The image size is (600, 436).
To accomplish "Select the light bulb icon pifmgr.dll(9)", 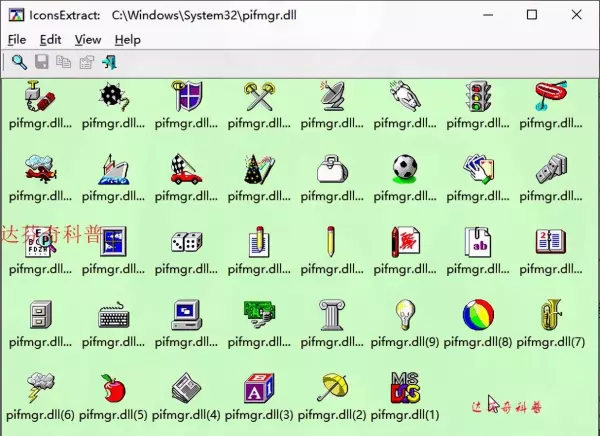I will pyautogui.click(x=405, y=315).
